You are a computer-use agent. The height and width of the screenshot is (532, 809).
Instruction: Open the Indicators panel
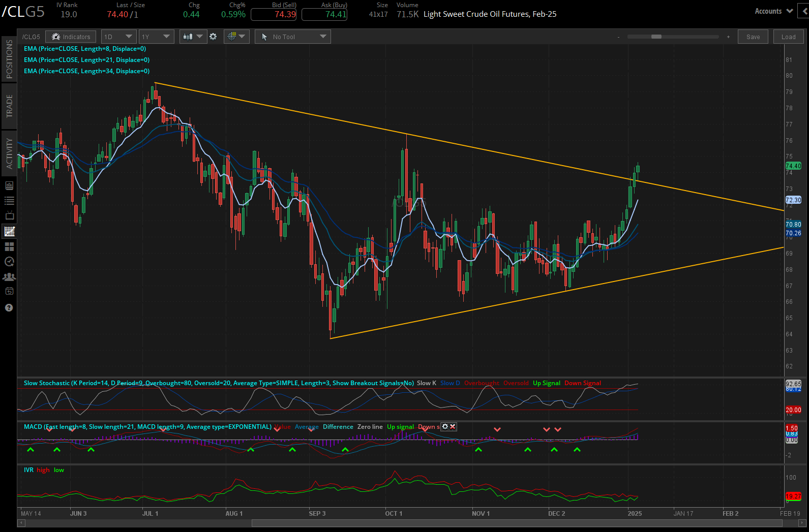[71, 37]
